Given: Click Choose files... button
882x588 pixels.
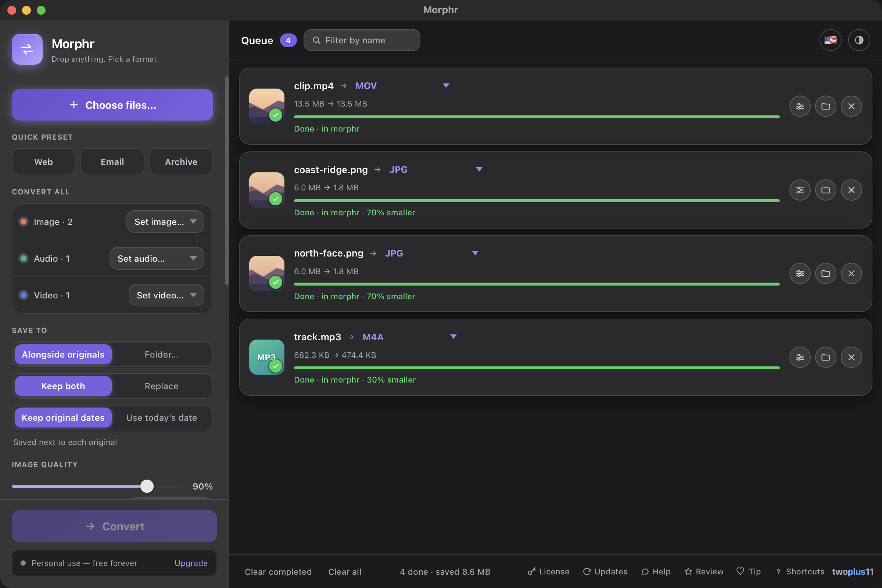Looking at the screenshot, I should 112,105.
